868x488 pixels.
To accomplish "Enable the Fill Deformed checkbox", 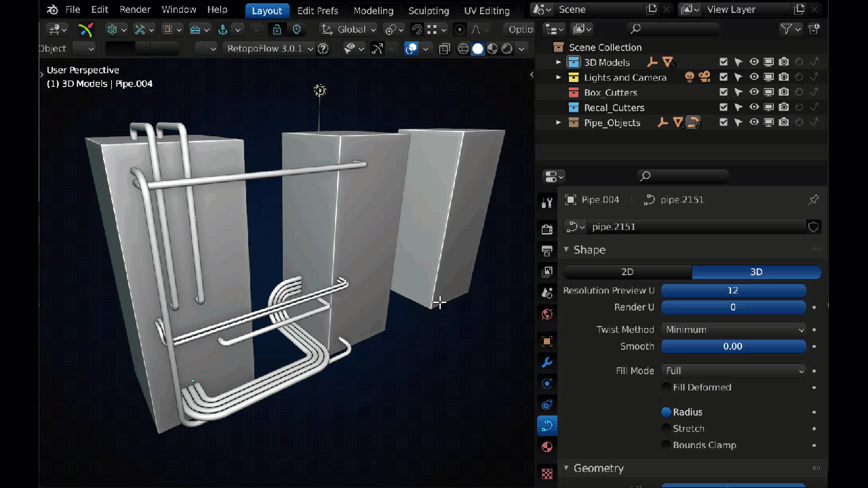I will (x=666, y=388).
